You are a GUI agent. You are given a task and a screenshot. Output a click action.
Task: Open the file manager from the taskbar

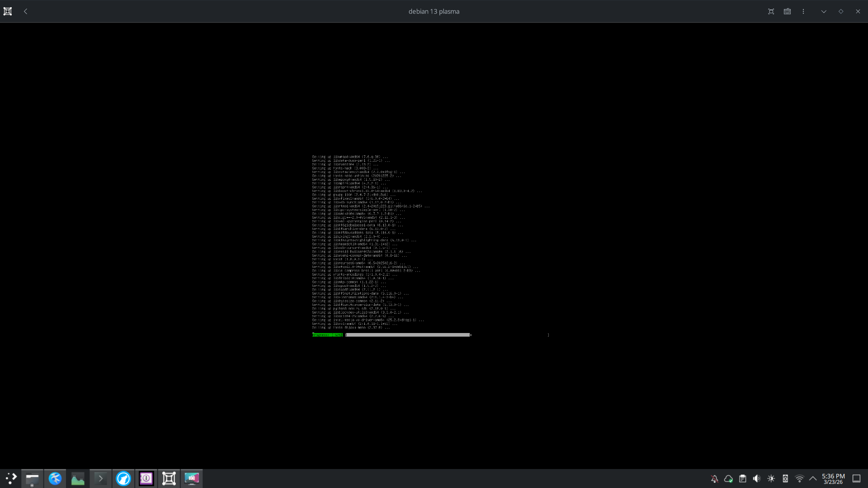[x=32, y=478]
